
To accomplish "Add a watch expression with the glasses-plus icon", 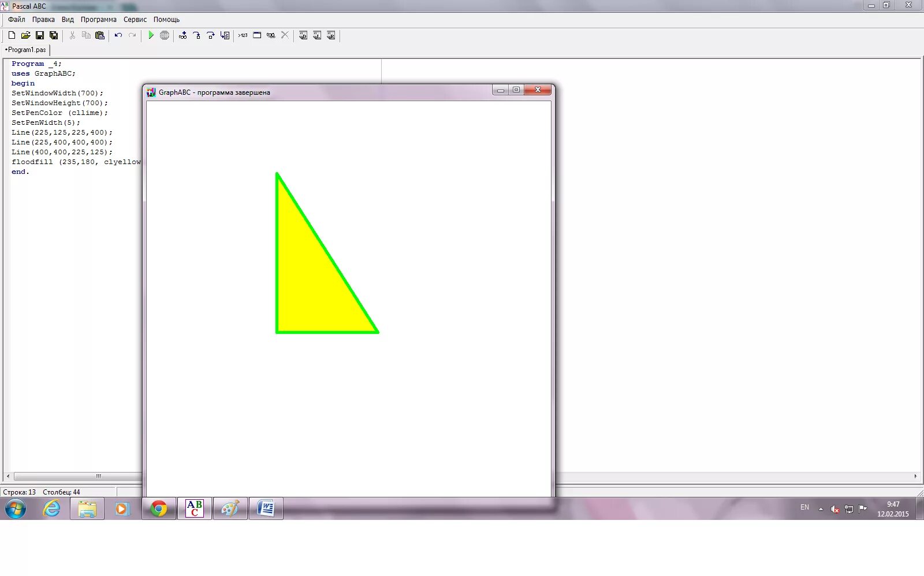I will [183, 35].
